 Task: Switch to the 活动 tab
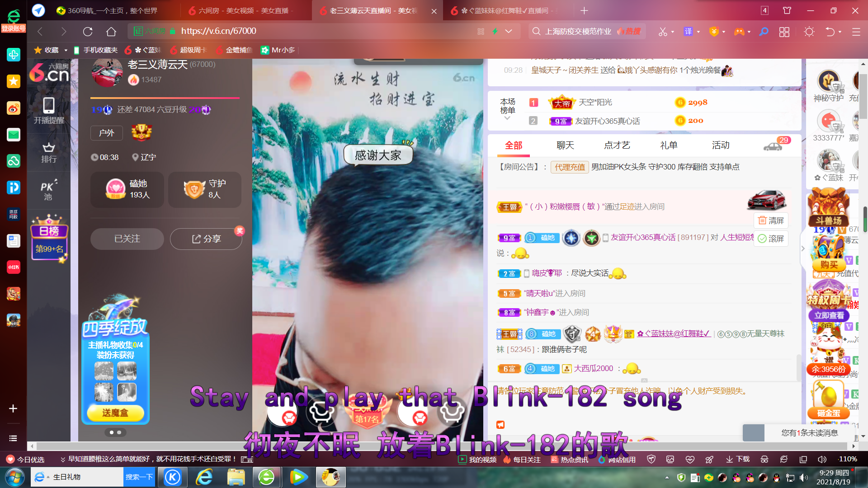point(721,145)
